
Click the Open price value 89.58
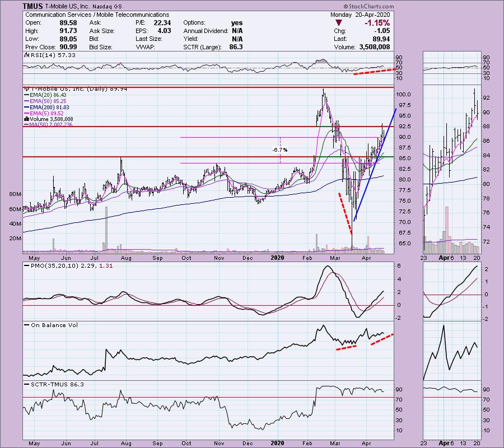click(x=68, y=23)
